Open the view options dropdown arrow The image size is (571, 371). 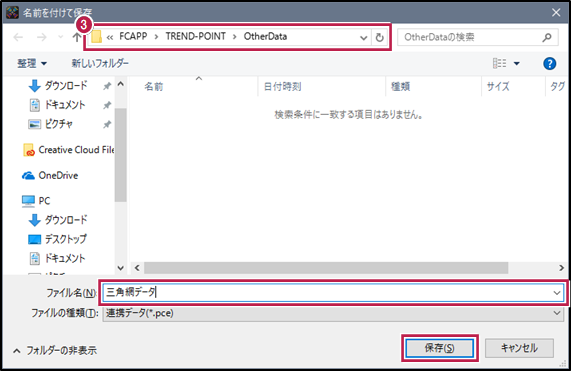[x=516, y=64]
